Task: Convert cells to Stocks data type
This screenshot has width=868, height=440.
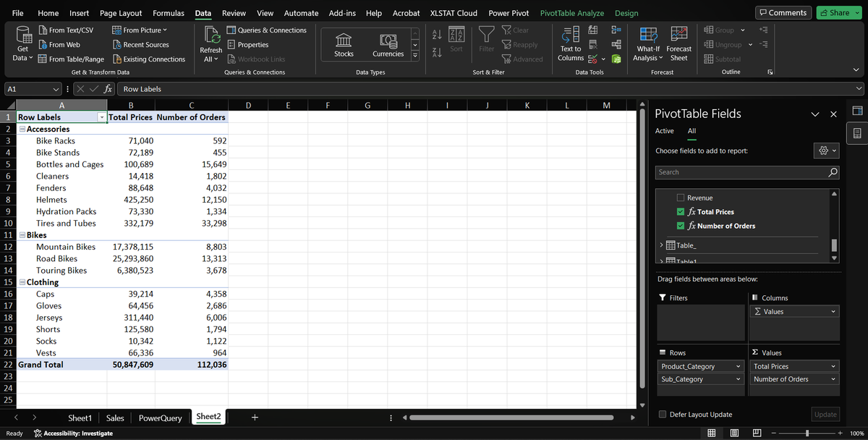Action: 344,45
